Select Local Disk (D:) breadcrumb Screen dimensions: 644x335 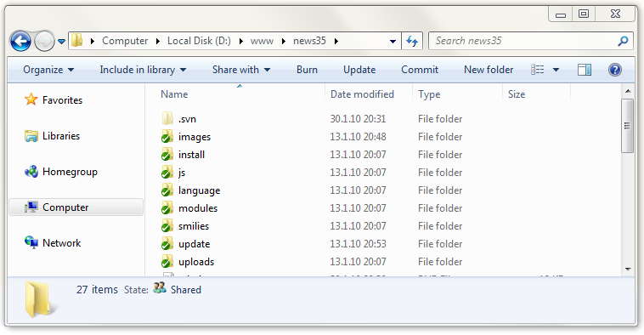coord(199,41)
